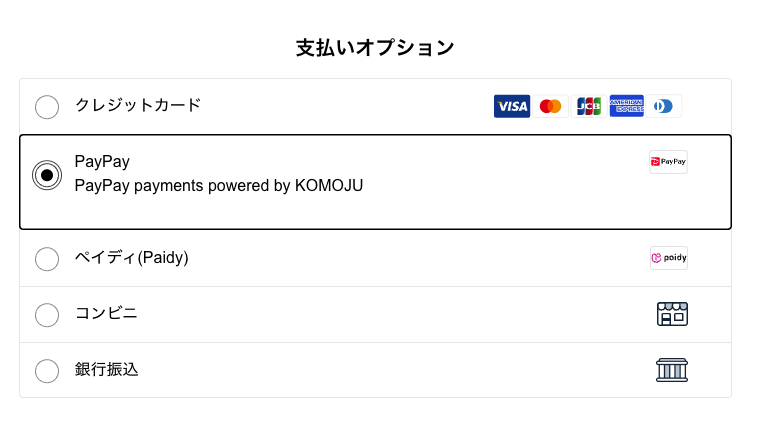Click the 支払いオプション heading

coord(375,48)
